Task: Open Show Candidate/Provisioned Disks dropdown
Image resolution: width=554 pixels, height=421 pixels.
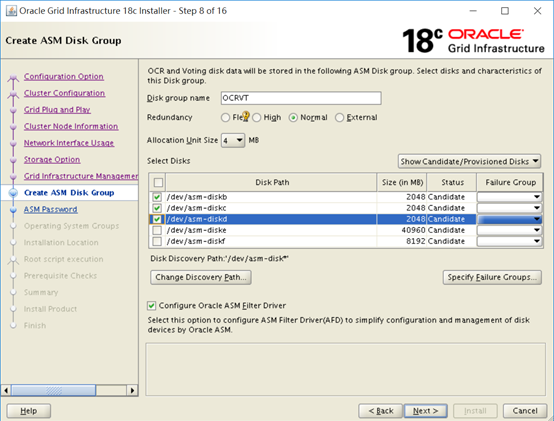Action: click(x=469, y=162)
